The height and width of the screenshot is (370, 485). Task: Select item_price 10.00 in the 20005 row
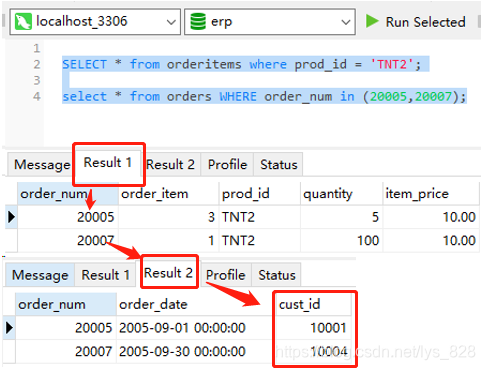tap(431, 217)
